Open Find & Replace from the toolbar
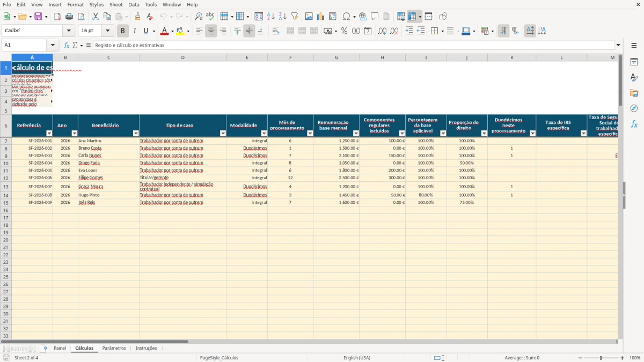Viewport: 644px width, 362px height. [199, 17]
